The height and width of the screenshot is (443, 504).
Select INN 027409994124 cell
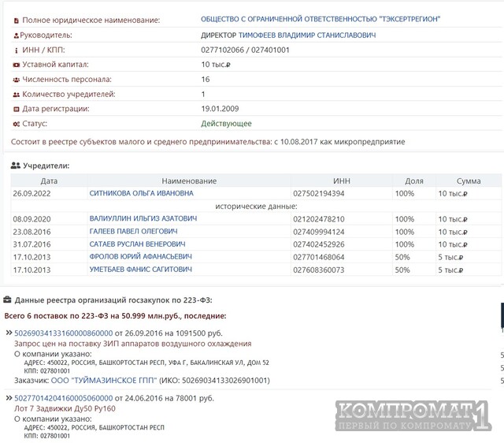(x=318, y=232)
